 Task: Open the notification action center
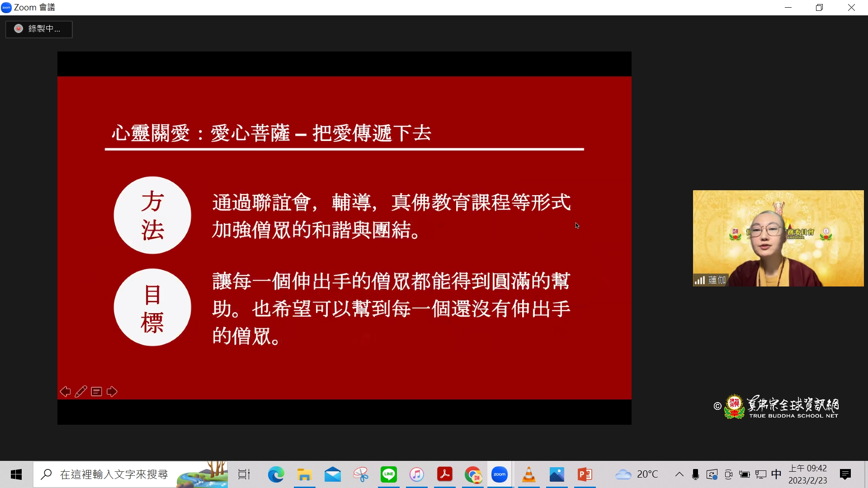(x=845, y=474)
